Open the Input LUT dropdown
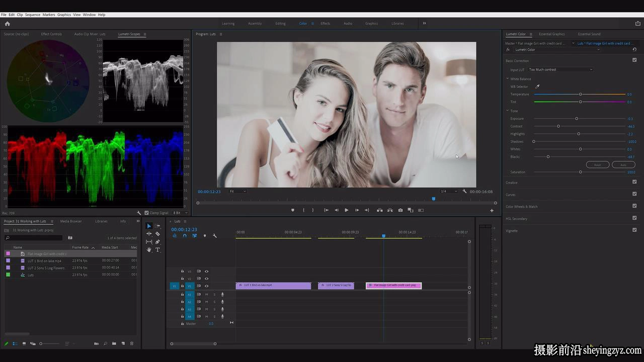Viewport: 644px width, 362px height. coord(560,69)
